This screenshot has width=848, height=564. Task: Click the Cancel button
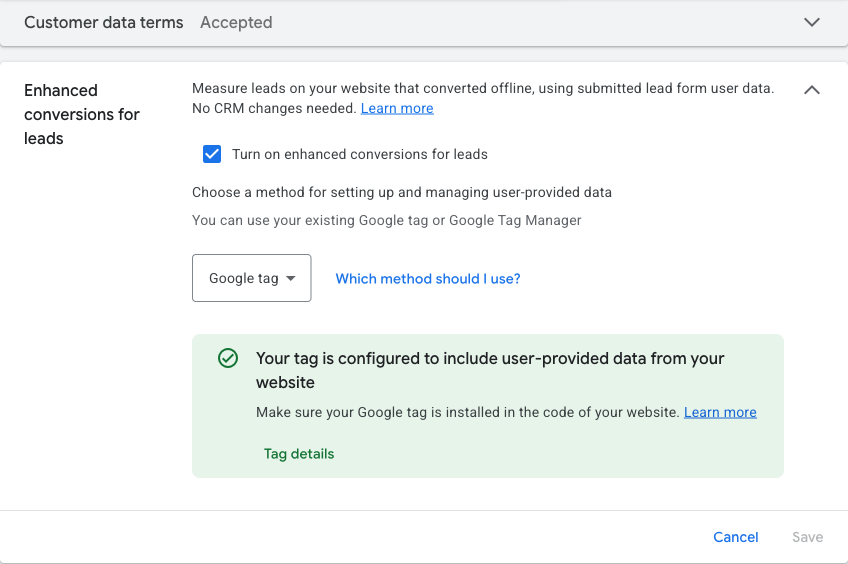pyautogui.click(x=736, y=537)
